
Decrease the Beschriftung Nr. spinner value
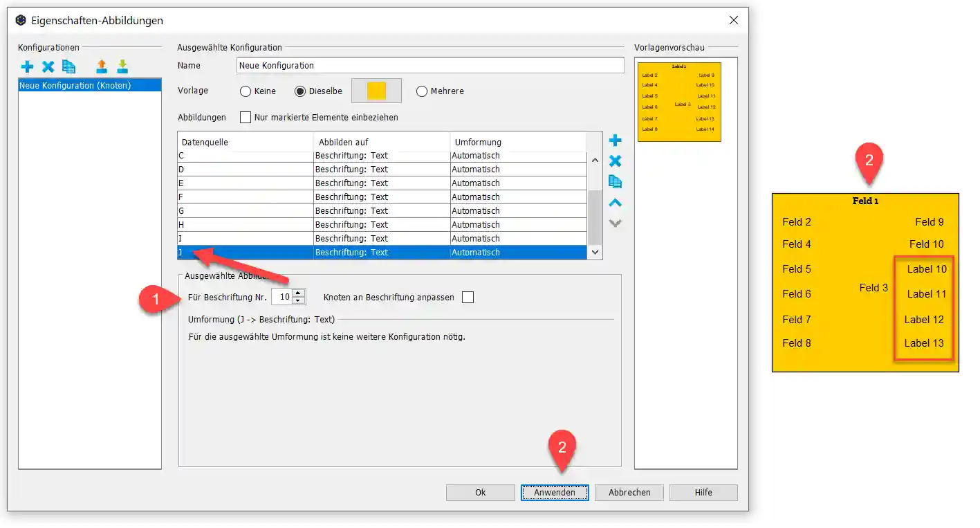[x=299, y=301]
